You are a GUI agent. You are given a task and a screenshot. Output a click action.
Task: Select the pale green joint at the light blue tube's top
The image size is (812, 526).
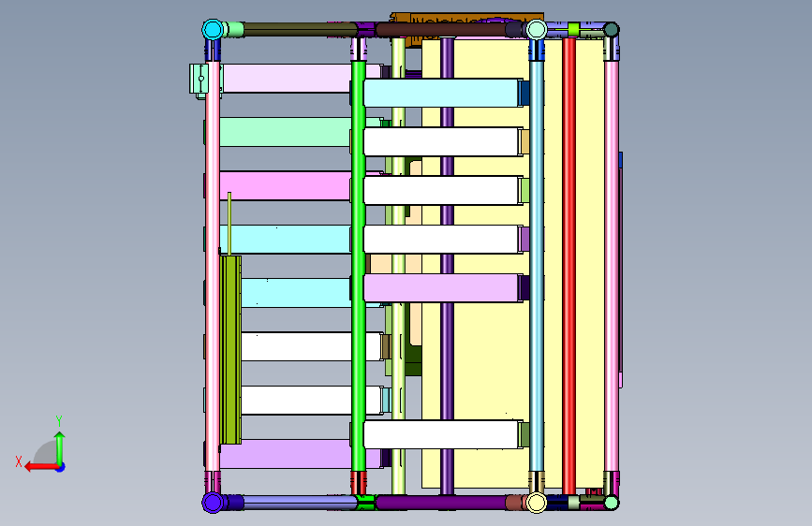537,30
